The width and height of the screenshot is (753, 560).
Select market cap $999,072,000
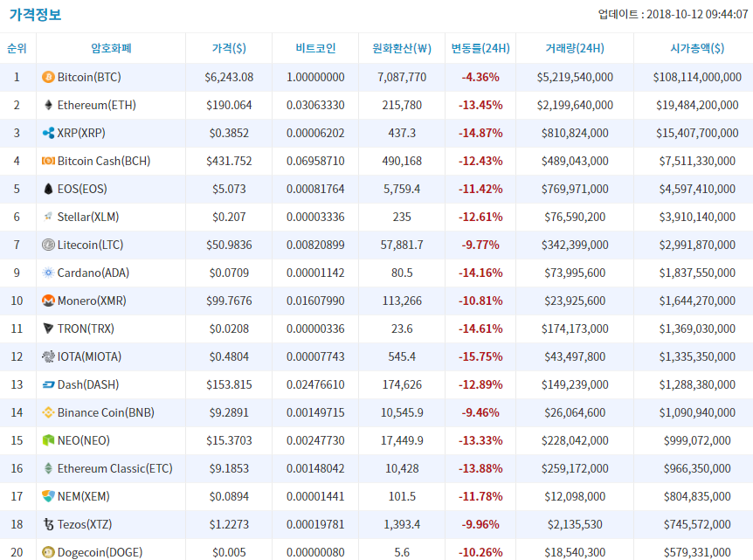[697, 440]
